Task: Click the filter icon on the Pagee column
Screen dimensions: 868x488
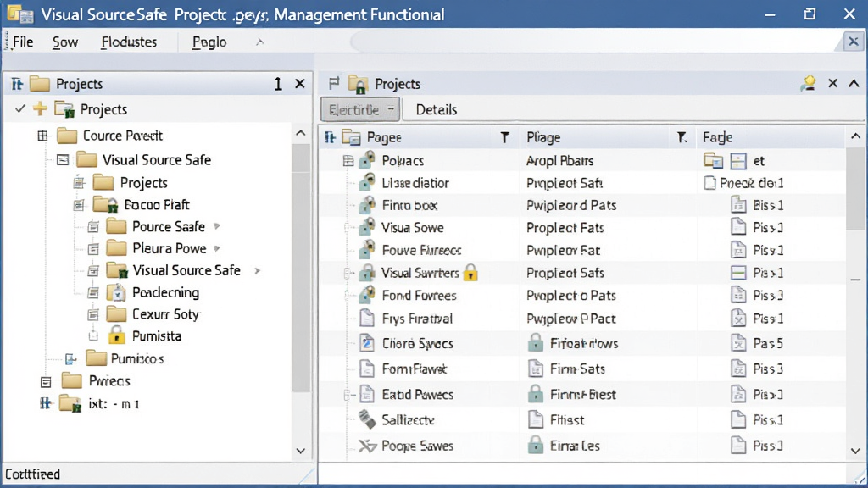Action: coord(505,137)
